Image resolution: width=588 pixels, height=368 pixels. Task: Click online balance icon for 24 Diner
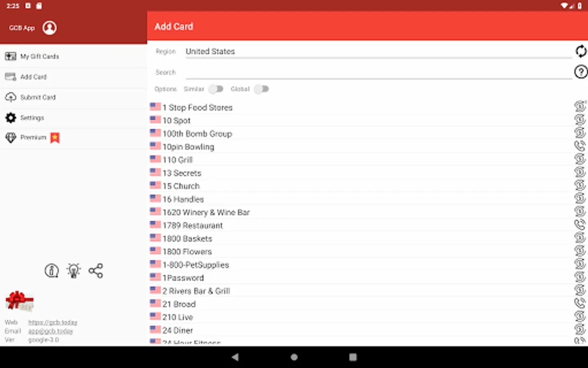coord(580,329)
